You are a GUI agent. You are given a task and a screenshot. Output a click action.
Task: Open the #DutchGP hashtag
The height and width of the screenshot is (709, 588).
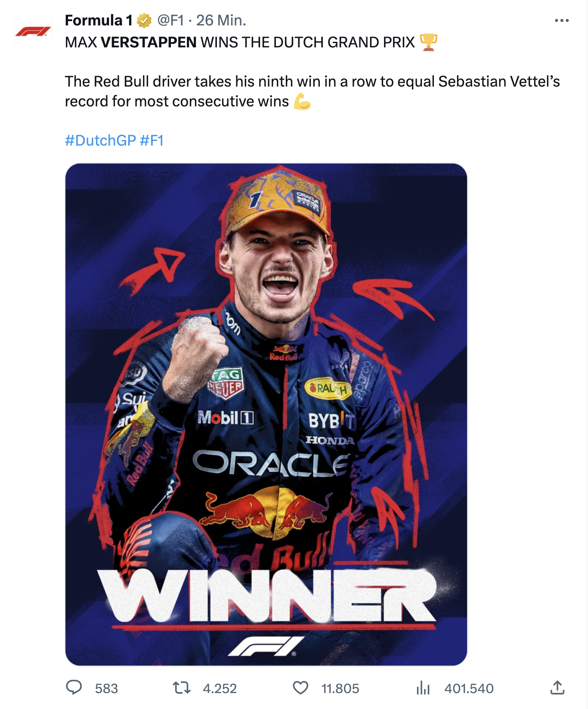tap(100, 140)
